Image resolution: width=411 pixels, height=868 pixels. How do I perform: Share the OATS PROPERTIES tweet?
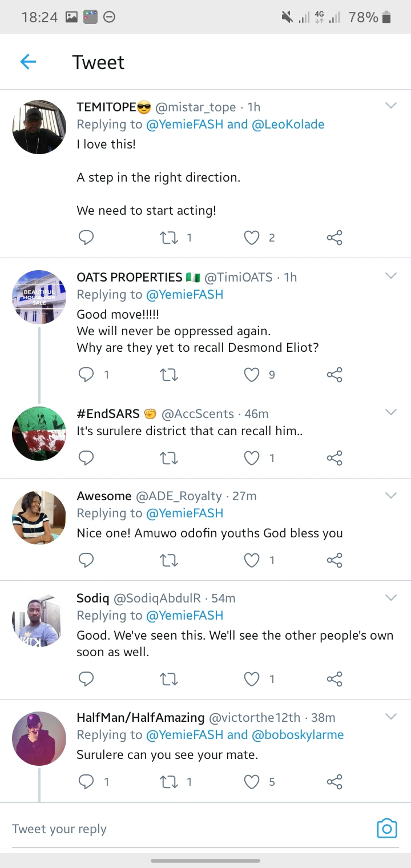pyautogui.click(x=335, y=375)
